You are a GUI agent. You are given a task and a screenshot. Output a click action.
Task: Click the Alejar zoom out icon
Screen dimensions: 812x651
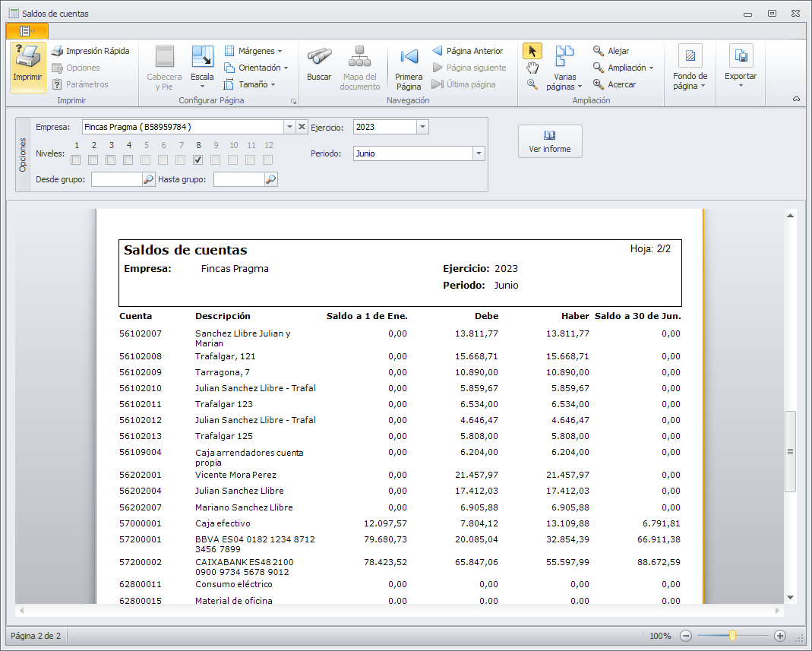(x=599, y=51)
